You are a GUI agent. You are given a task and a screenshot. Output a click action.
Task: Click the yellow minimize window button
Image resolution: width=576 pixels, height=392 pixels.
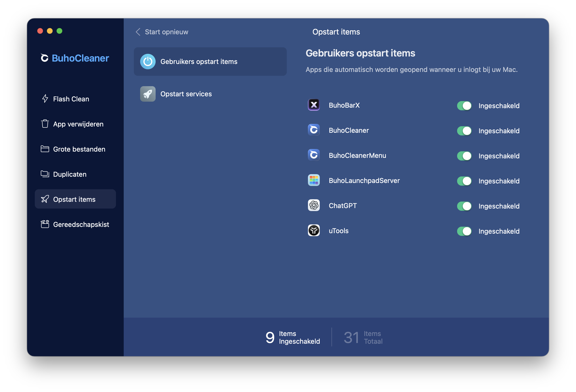(x=50, y=31)
